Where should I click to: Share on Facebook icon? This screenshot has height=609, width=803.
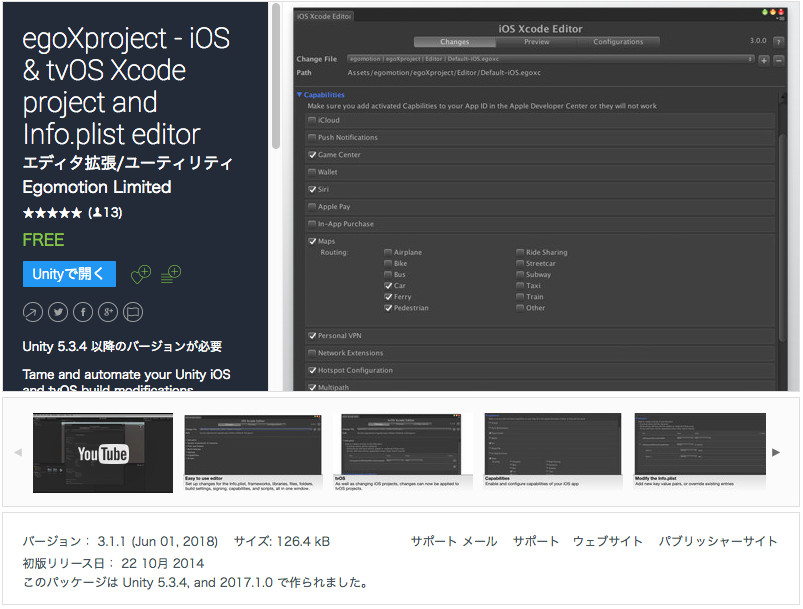click(83, 312)
